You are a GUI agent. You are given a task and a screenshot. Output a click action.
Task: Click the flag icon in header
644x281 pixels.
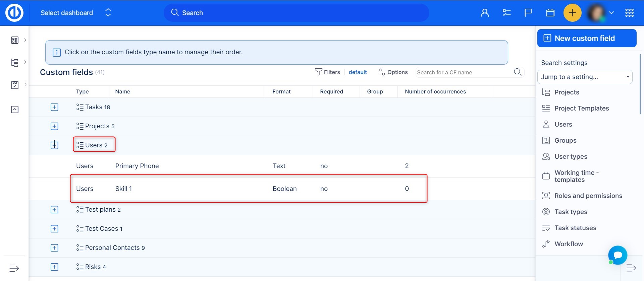528,13
